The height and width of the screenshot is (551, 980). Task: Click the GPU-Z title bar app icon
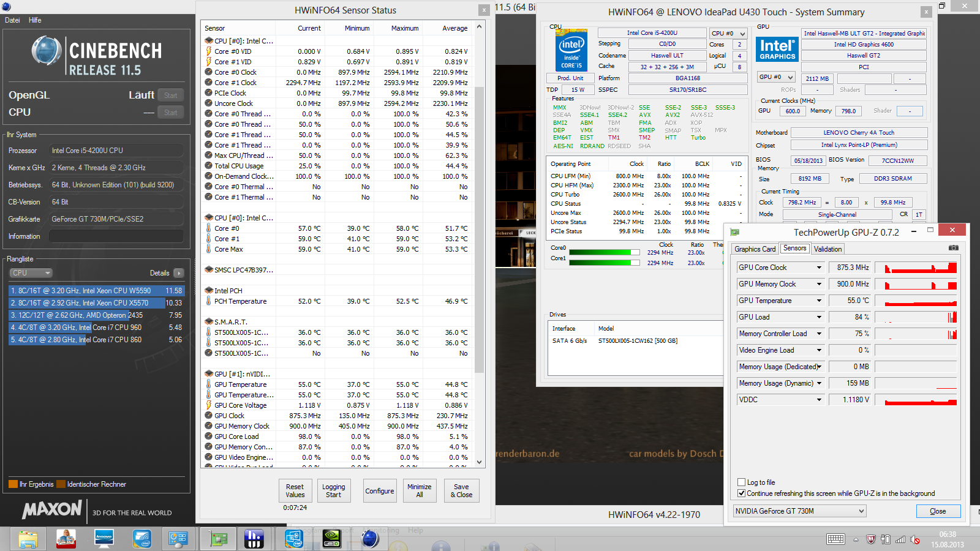[734, 232]
